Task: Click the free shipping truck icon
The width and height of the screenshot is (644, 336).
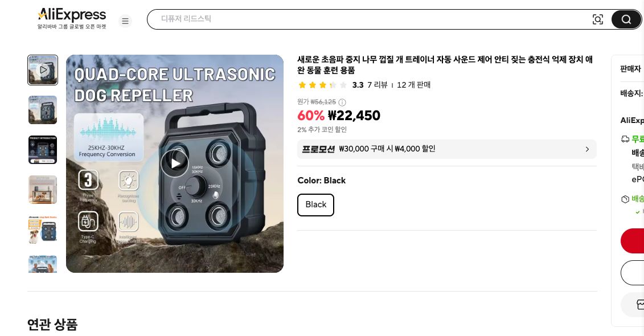Action: click(x=625, y=139)
